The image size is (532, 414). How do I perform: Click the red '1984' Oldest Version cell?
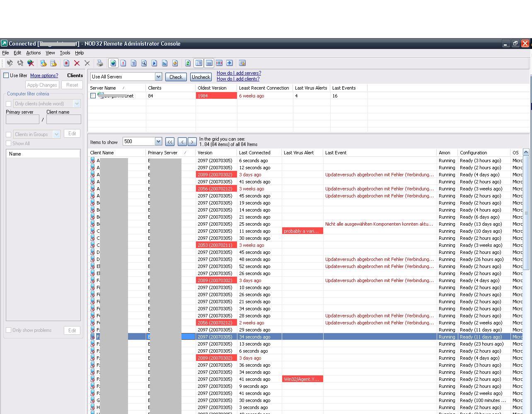[x=216, y=96]
